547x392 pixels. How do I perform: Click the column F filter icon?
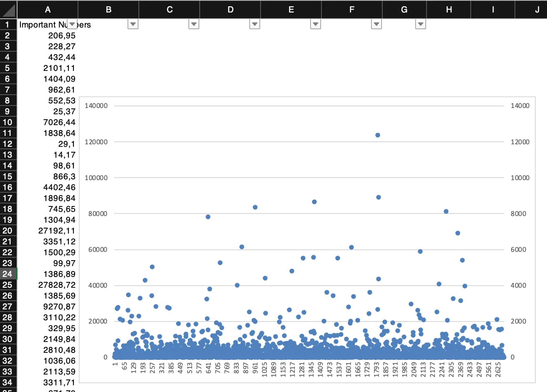click(376, 24)
